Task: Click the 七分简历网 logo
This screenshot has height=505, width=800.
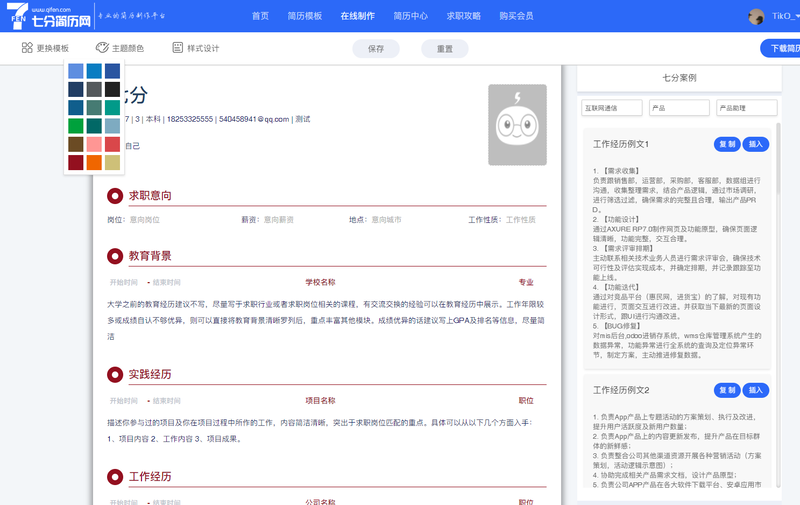Action: pos(49,16)
